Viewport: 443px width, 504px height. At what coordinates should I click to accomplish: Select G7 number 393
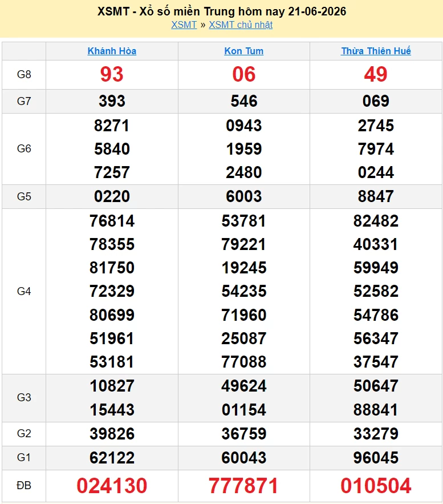click(x=112, y=101)
